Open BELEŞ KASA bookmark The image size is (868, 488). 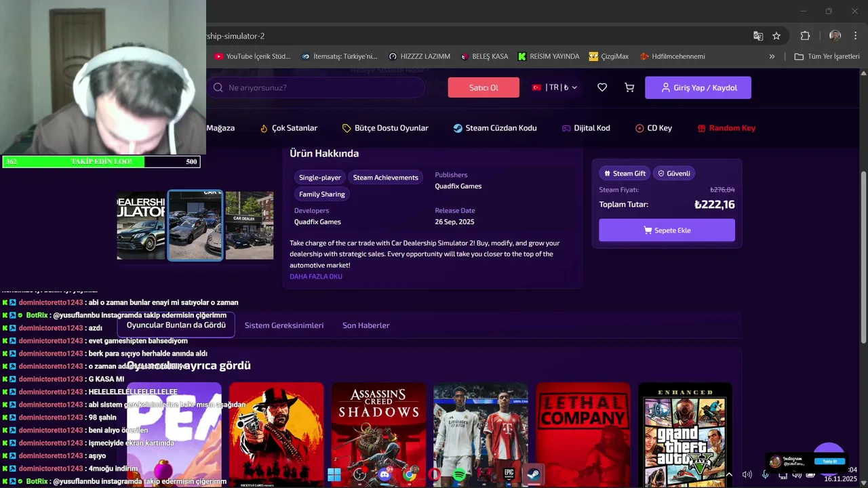(x=484, y=56)
